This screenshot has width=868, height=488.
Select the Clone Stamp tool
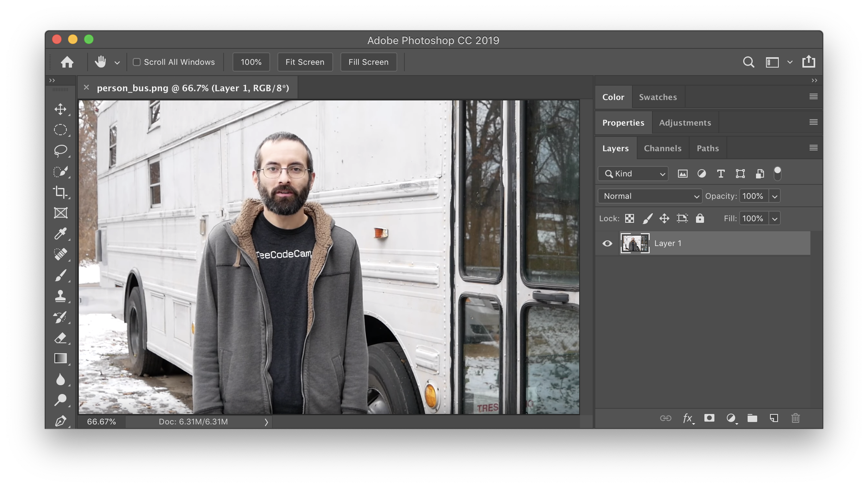(x=60, y=296)
